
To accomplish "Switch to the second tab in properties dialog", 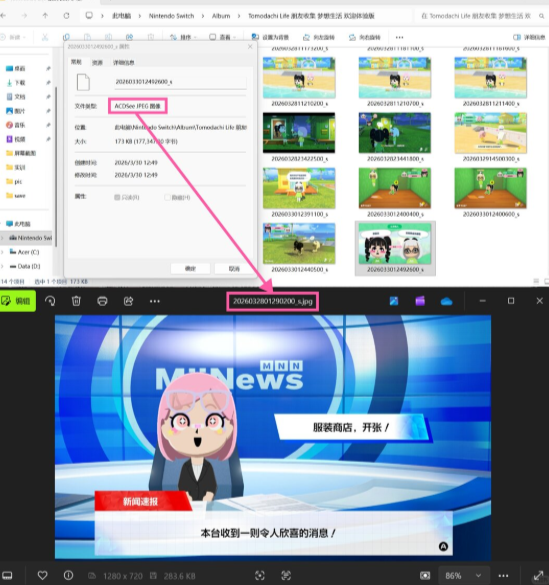I will [x=97, y=62].
